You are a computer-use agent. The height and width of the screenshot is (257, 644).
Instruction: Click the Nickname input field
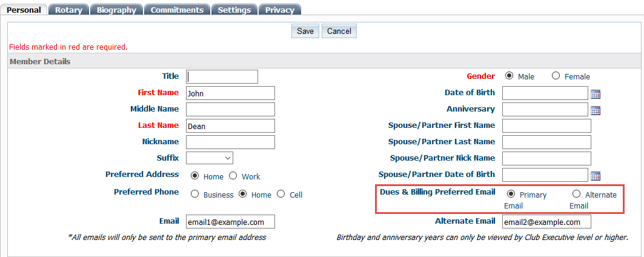(230, 142)
